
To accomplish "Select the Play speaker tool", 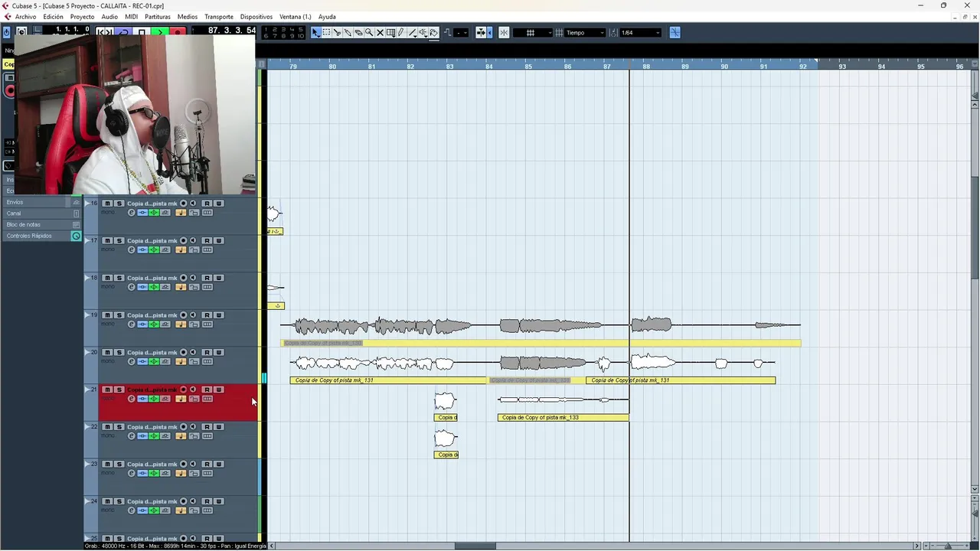I will 423,33.
